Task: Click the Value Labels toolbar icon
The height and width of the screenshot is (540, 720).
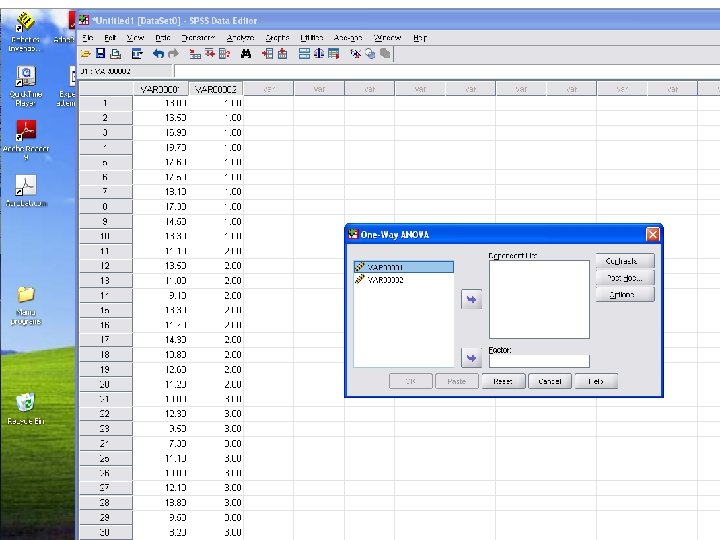Action: coord(355,54)
